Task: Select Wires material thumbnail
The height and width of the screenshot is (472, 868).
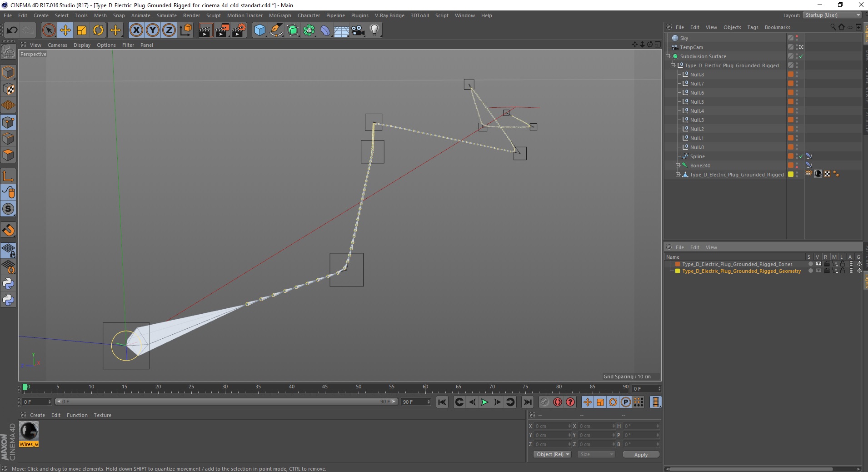Action: coord(29,431)
